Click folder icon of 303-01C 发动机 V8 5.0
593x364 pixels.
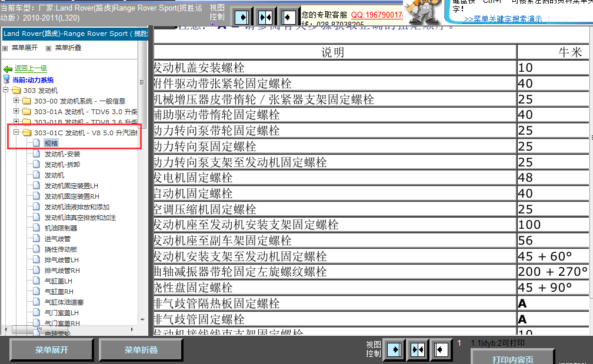[x=26, y=133]
